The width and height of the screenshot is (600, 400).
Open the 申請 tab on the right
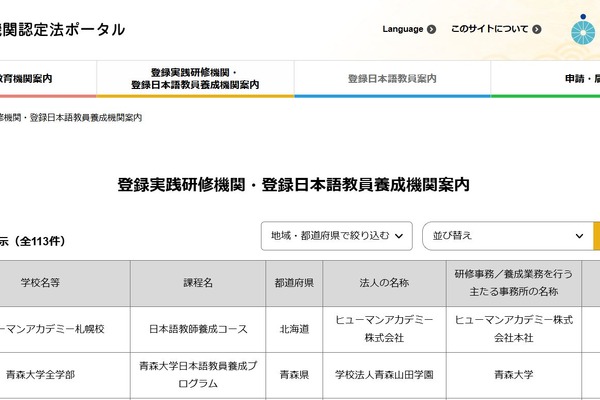pyautogui.click(x=545, y=79)
